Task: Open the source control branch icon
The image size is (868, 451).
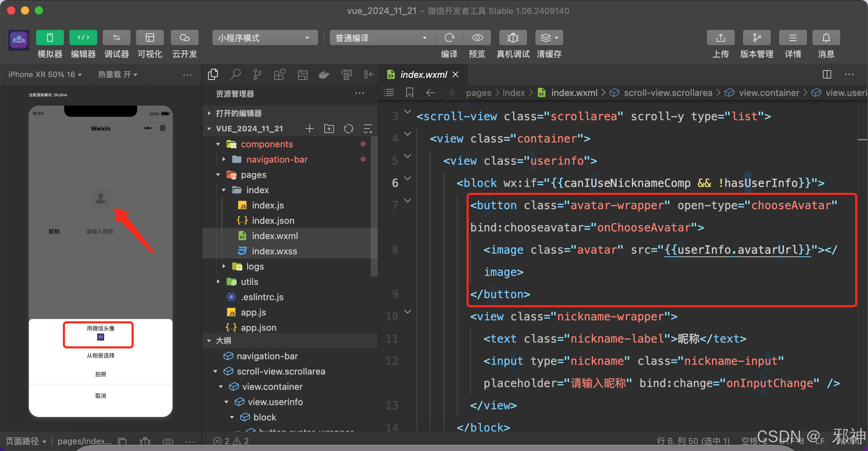Action: (257, 74)
